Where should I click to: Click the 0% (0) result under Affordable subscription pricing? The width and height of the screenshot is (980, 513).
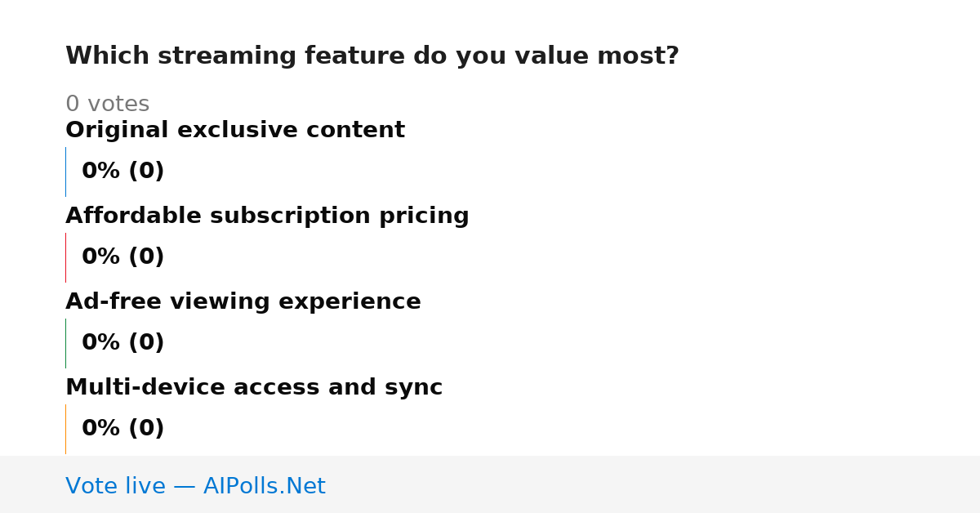click(x=123, y=257)
